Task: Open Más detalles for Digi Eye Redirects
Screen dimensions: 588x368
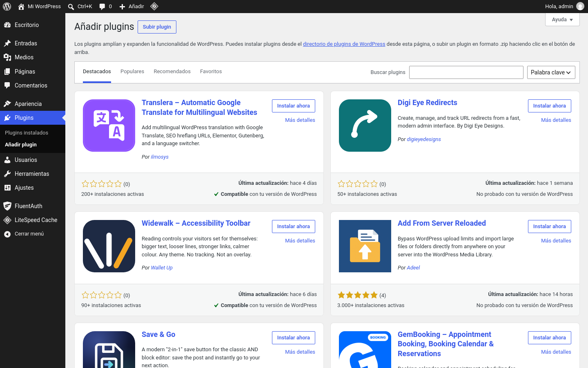Action: coord(556,120)
